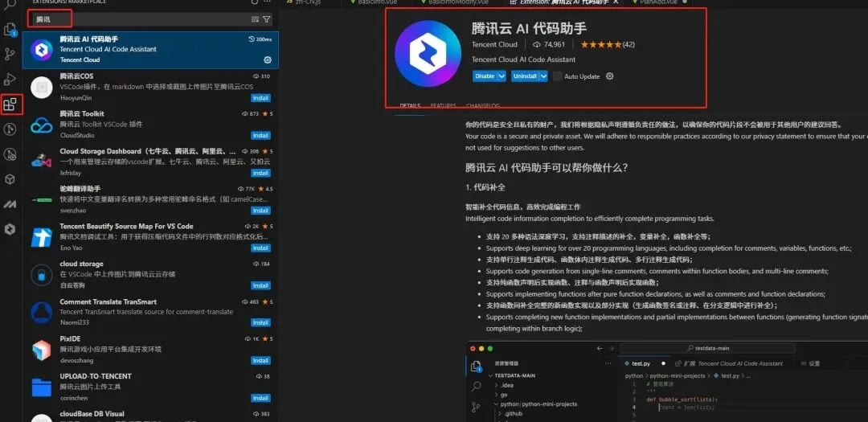Install the cloud storage extension

point(260,286)
